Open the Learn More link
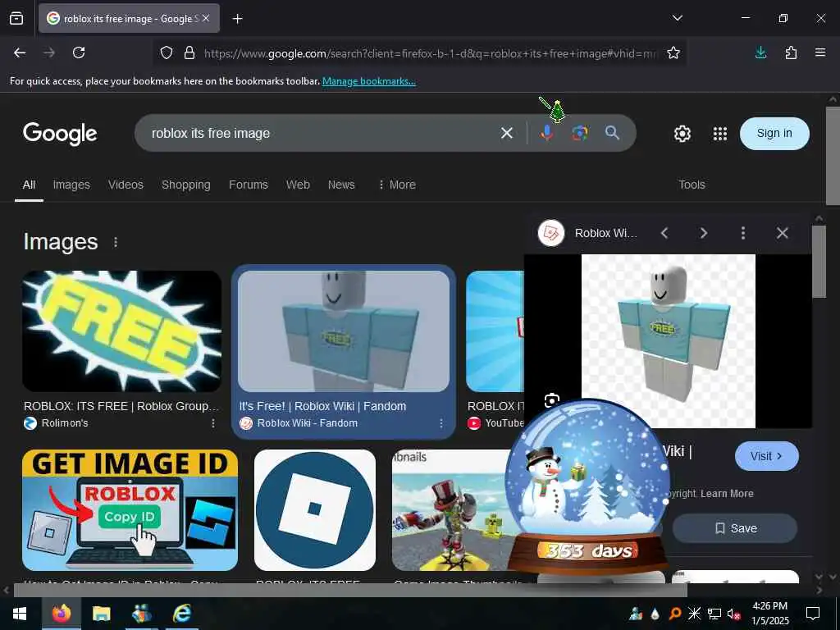This screenshot has width=840, height=630. (727, 493)
